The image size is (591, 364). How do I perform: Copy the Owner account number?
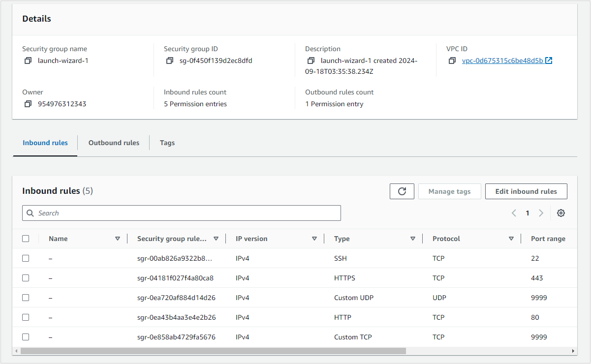[x=28, y=104]
